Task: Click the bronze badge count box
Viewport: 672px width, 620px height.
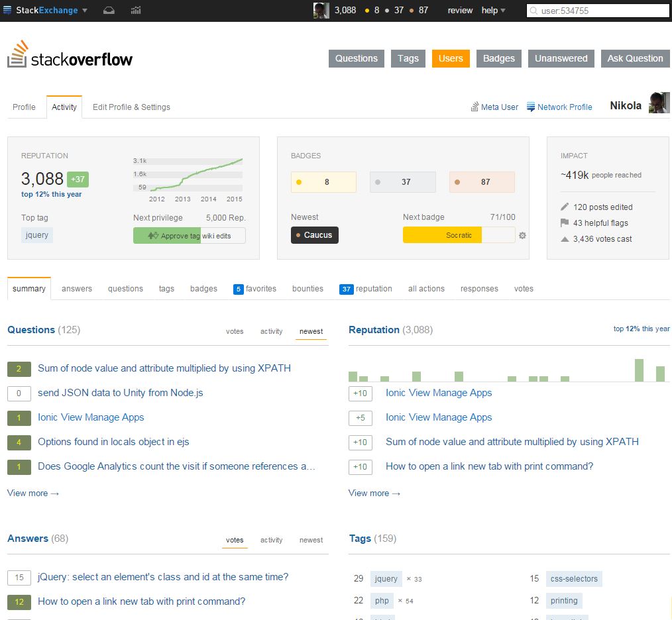Action: pos(482,182)
